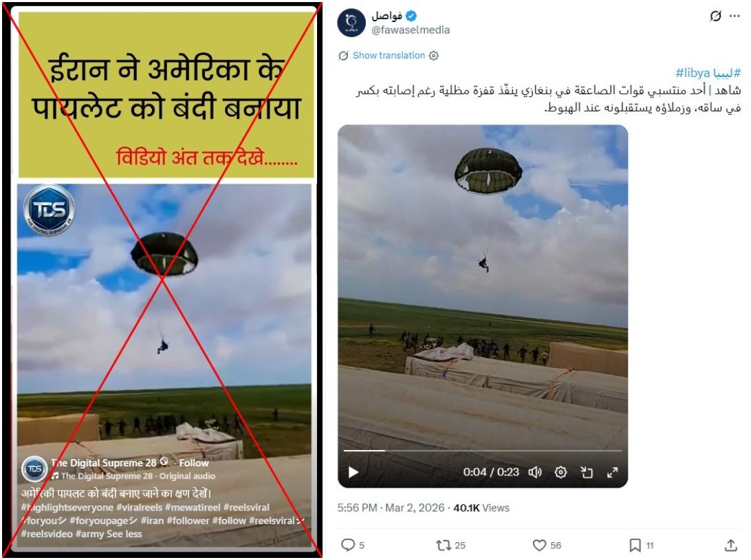Viewport: 751px width, 560px height.
Task: Click Show translation link
Action: pos(389,56)
